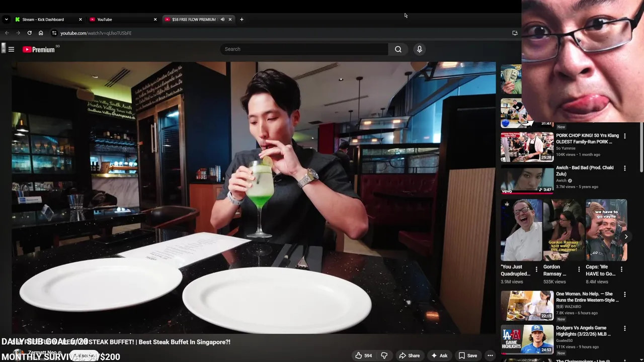Image resolution: width=644 pixels, height=362 pixels.
Task: Open One Woman. No Help. title link
Action: coord(587,297)
